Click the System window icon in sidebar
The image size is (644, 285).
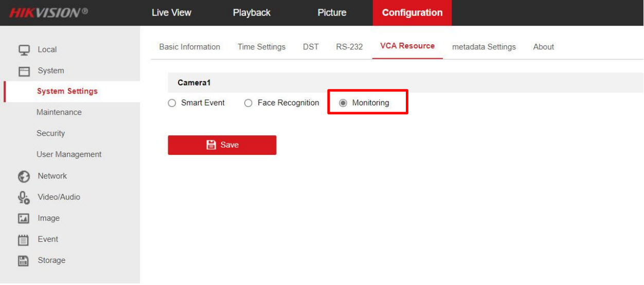[x=24, y=71]
